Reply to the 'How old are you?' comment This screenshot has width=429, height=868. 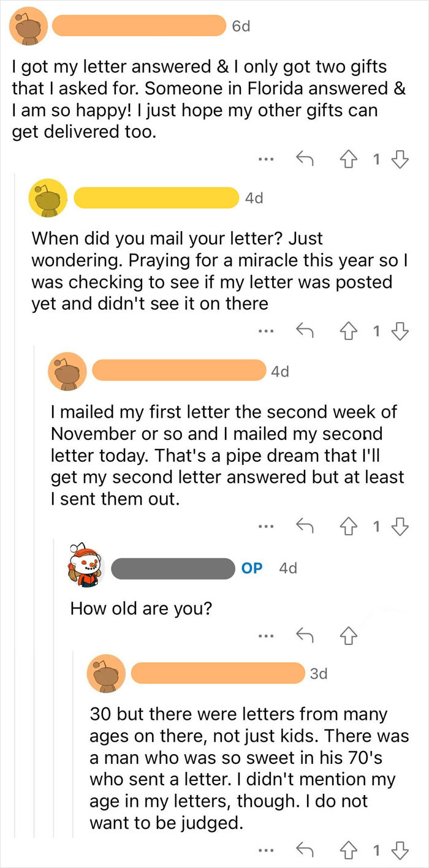305,636
